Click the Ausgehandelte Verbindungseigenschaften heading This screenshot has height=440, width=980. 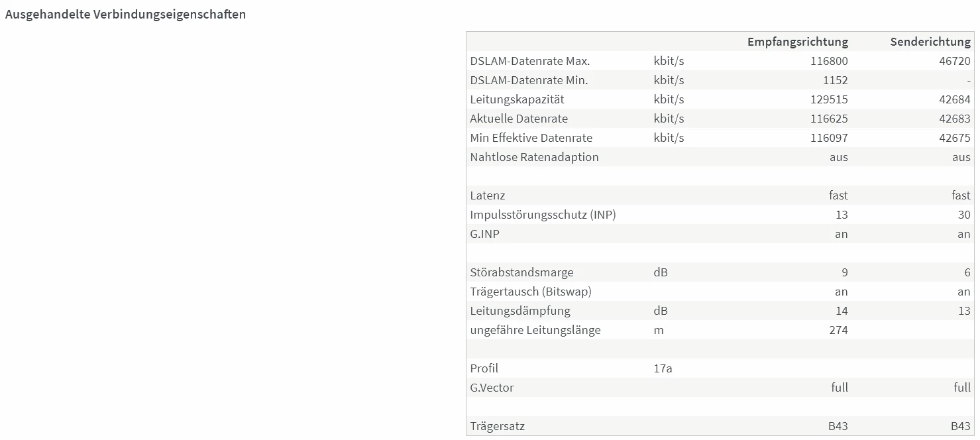[x=125, y=14]
